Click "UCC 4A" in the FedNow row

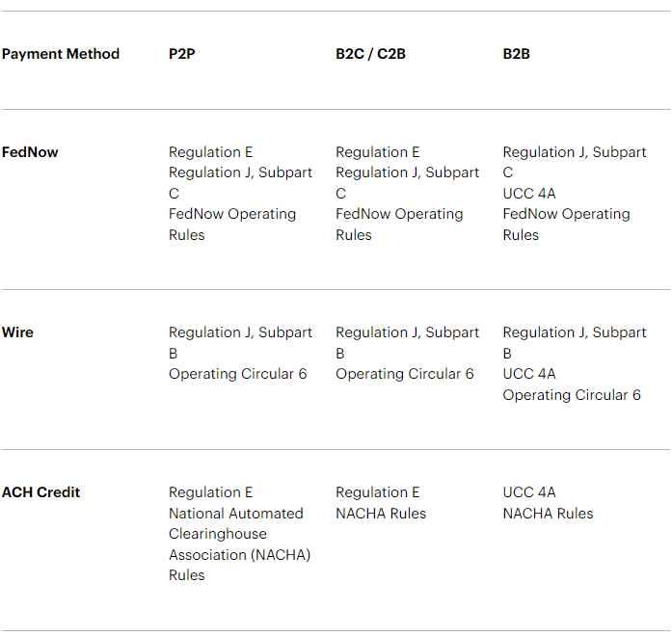529,194
